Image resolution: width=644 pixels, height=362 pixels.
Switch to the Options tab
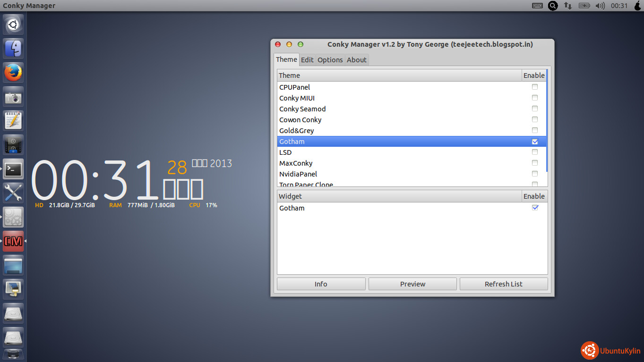click(330, 60)
